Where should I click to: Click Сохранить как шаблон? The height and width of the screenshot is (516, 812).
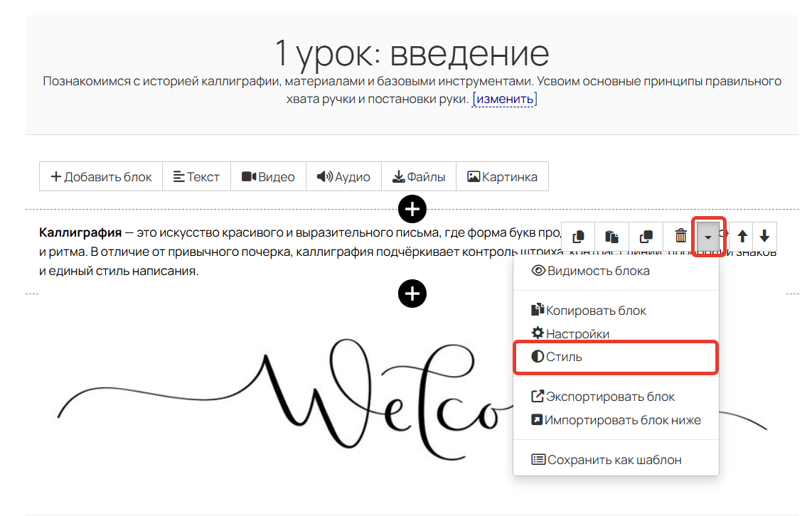point(607,460)
